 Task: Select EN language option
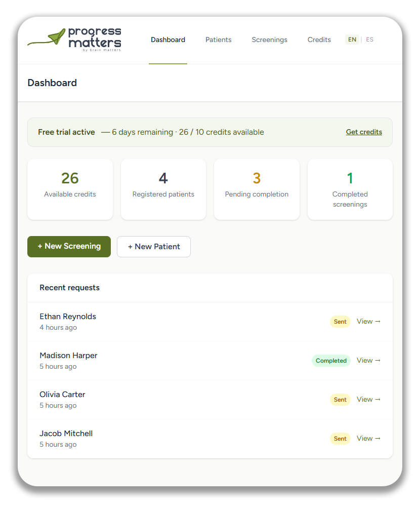tap(352, 40)
